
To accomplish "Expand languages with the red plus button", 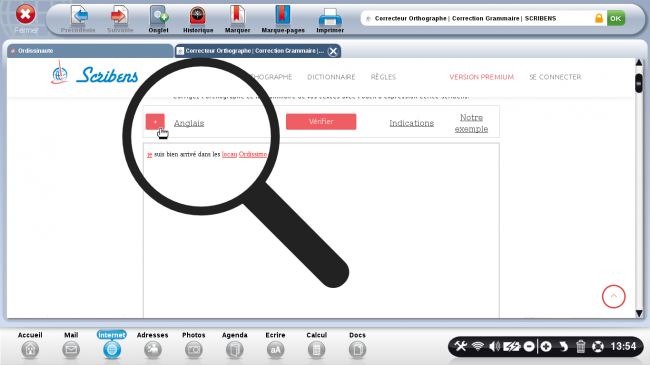I will pyautogui.click(x=155, y=122).
